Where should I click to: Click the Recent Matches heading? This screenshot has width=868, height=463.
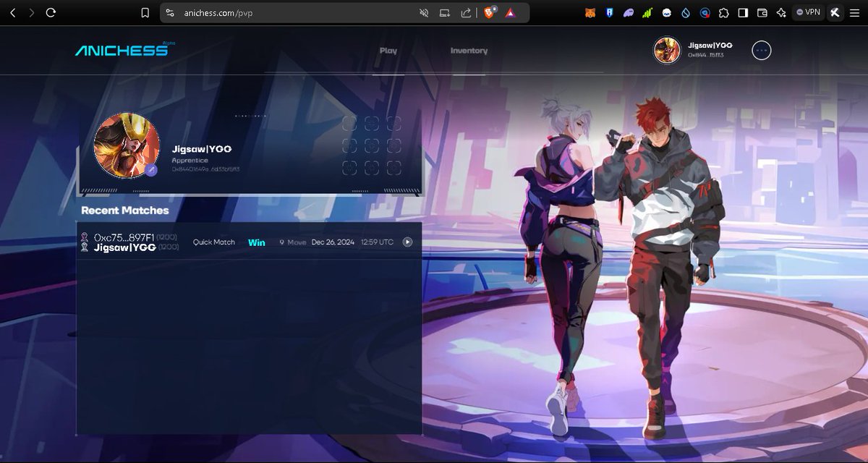click(x=124, y=211)
